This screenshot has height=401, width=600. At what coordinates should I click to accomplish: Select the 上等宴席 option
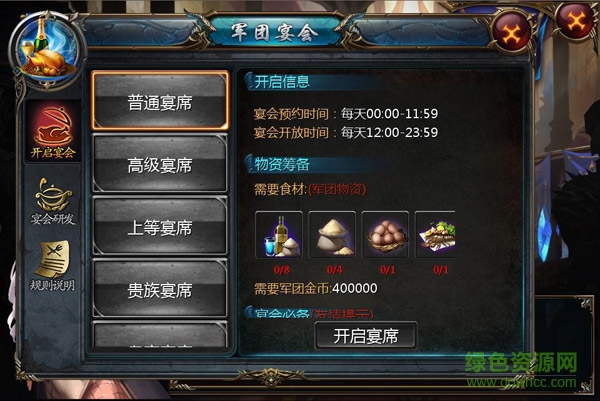pyautogui.click(x=160, y=226)
